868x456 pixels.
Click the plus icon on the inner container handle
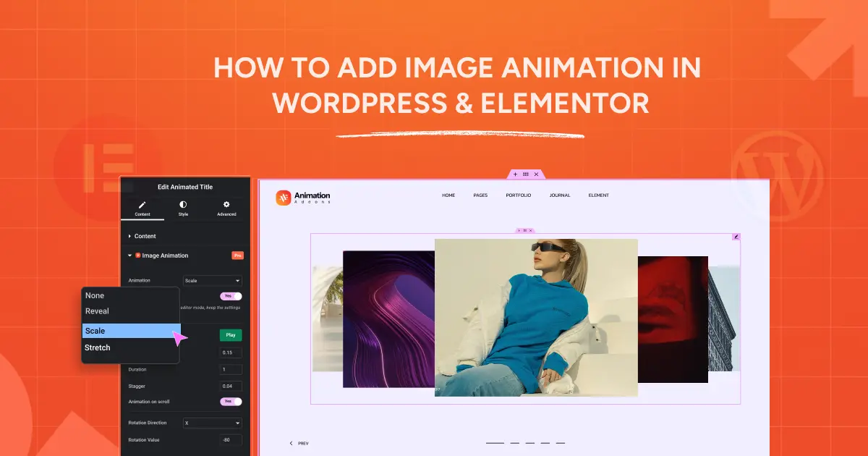(x=519, y=230)
